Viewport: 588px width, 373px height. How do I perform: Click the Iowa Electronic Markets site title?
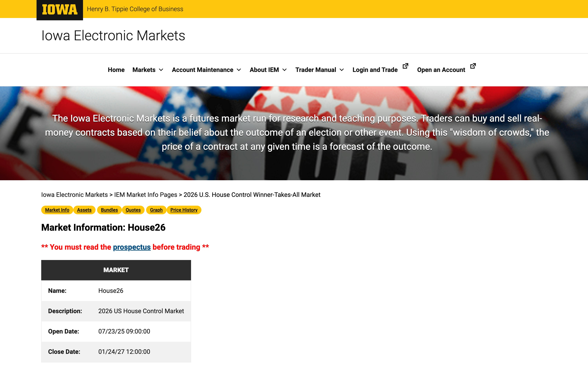[113, 36]
